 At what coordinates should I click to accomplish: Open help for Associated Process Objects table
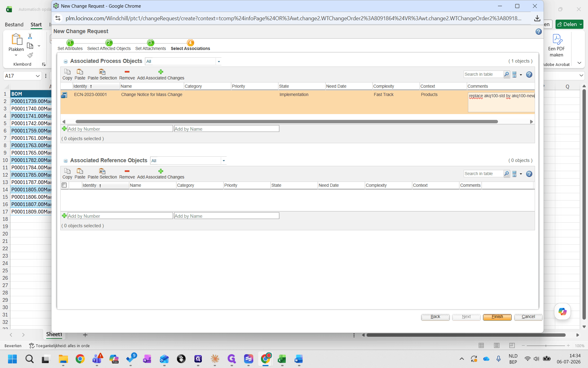point(529,75)
